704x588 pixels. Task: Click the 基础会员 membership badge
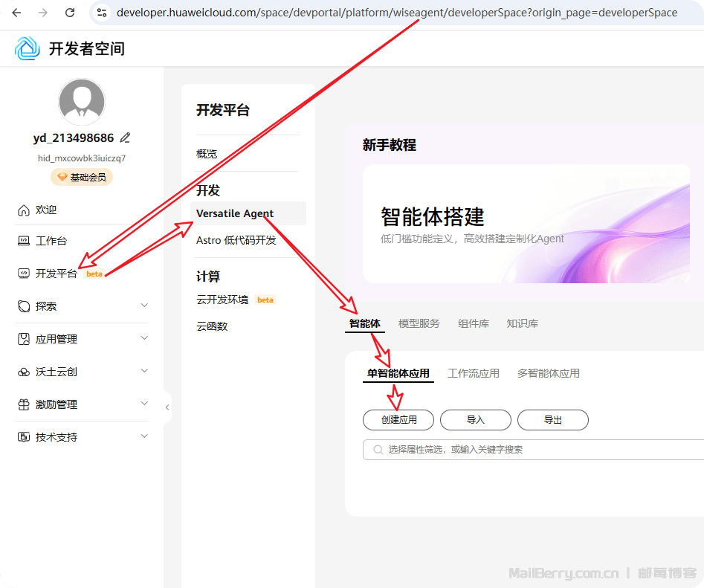[81, 177]
